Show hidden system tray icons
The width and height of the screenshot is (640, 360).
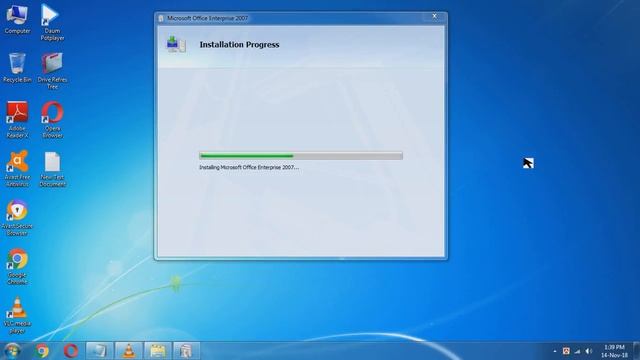click(x=555, y=351)
